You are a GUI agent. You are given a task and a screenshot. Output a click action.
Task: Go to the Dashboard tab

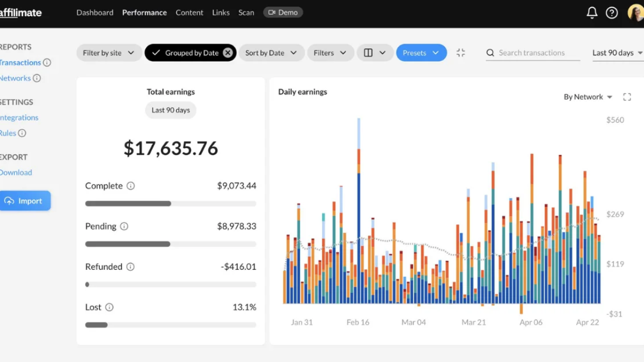[95, 12]
